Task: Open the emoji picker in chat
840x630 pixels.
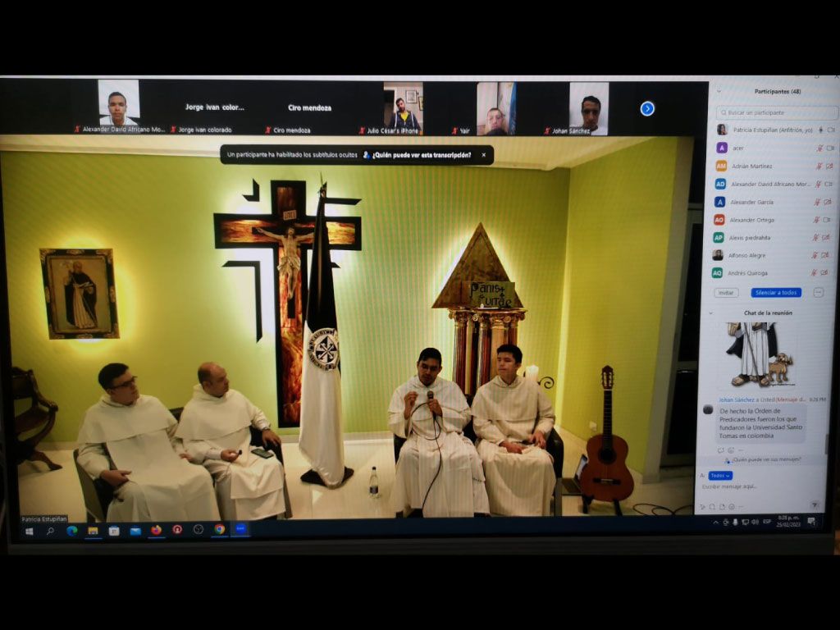Action: tap(732, 506)
